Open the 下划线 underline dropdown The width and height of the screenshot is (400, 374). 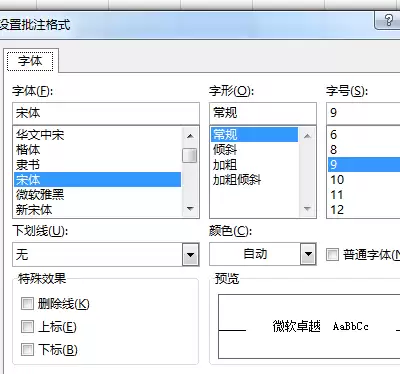pyautogui.click(x=190, y=255)
